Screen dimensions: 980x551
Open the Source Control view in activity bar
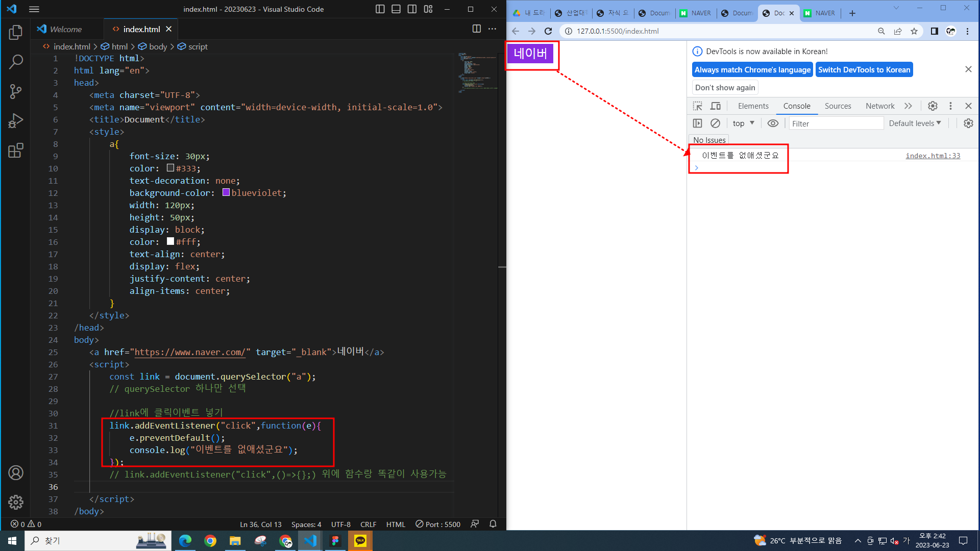click(16, 92)
